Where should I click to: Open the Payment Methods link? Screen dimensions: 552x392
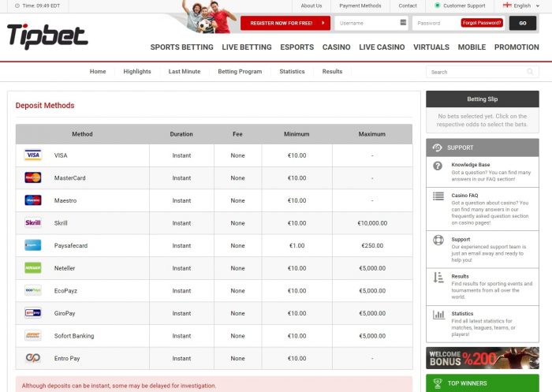coord(360,6)
